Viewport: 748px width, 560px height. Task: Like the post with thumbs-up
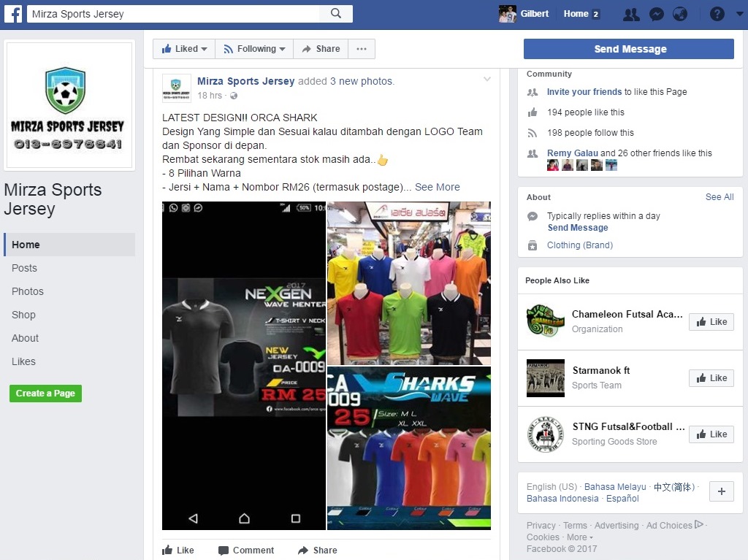178,550
